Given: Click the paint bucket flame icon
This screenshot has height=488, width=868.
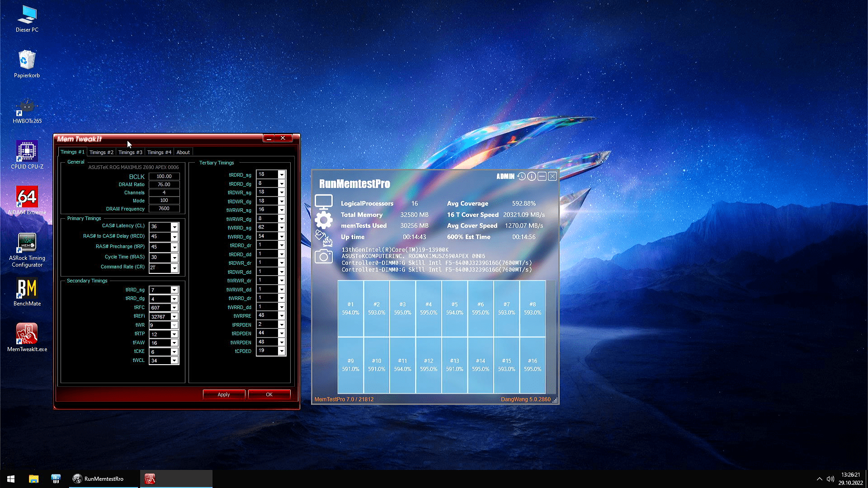Looking at the screenshot, I should [x=324, y=238].
